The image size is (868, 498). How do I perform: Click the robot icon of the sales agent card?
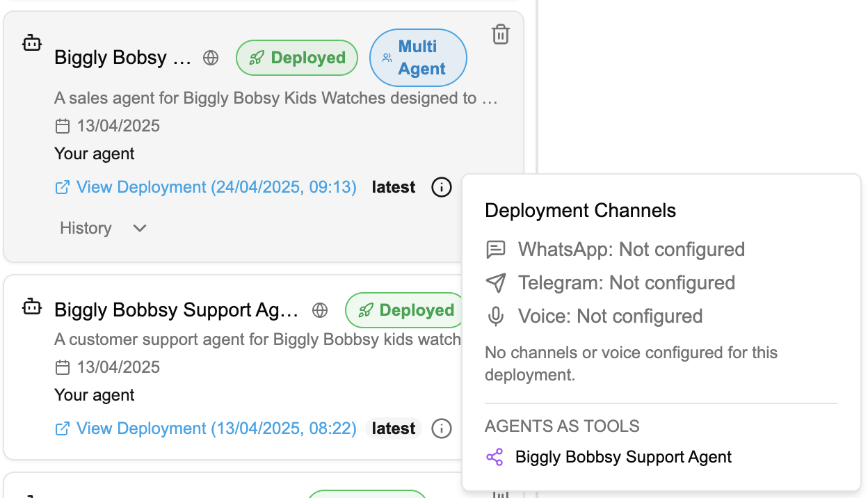pos(32,44)
